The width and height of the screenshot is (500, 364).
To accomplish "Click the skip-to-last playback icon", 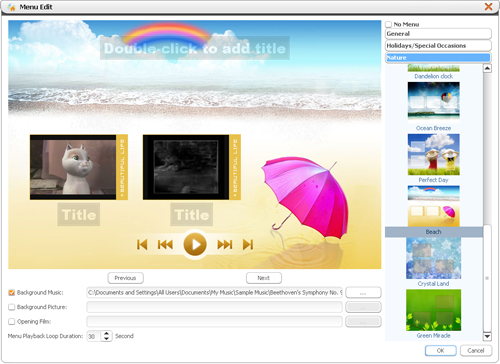I will [248, 244].
